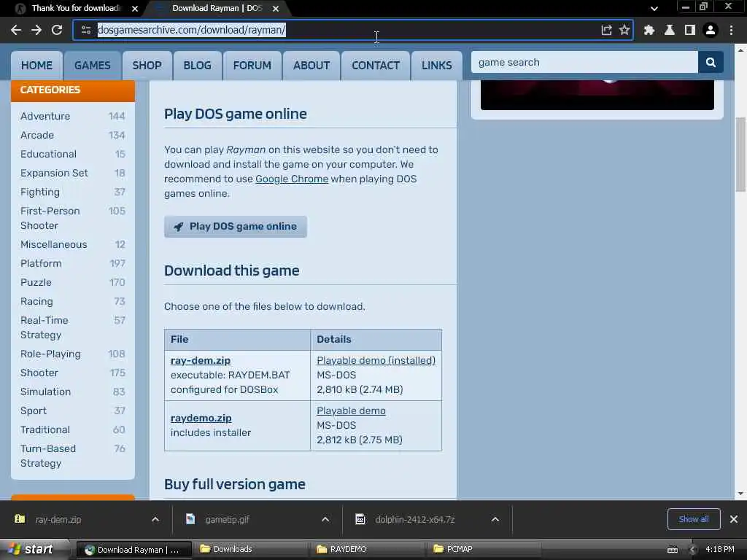Download the ray-dem.zip file link

tap(201, 360)
